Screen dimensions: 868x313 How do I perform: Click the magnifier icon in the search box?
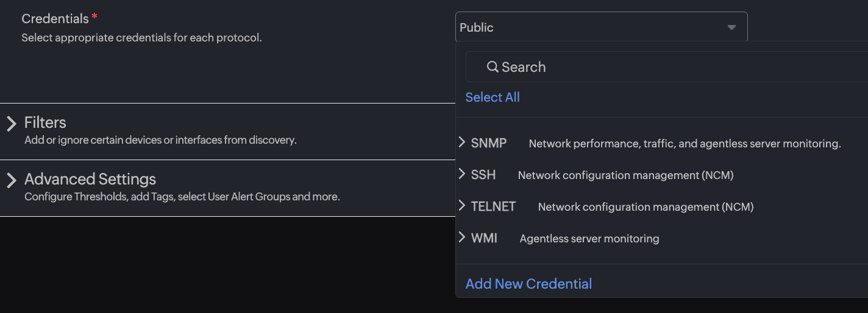(x=493, y=67)
